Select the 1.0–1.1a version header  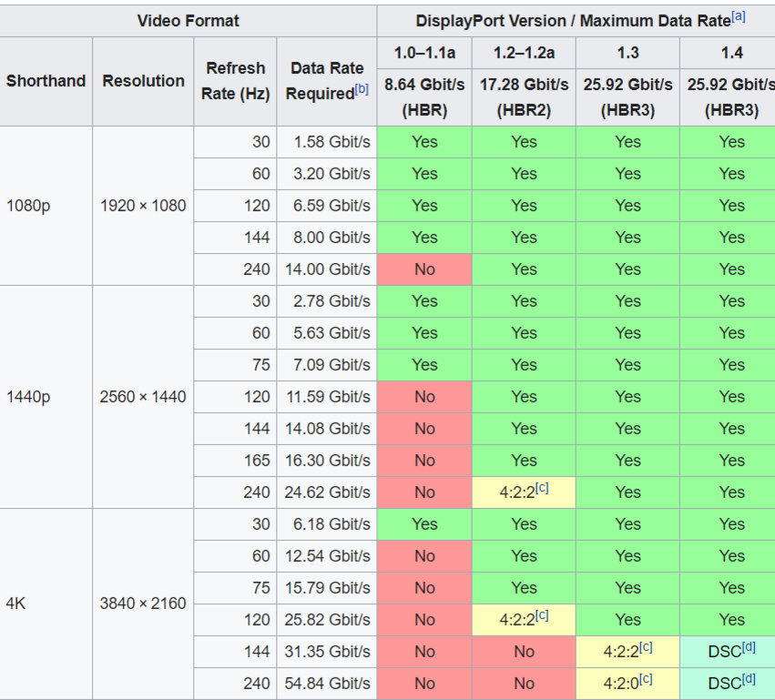424,53
